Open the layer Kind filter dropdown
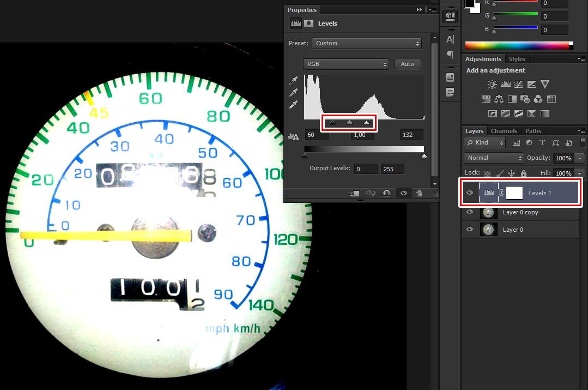Screen dimensions: 588x390 pos(485,143)
